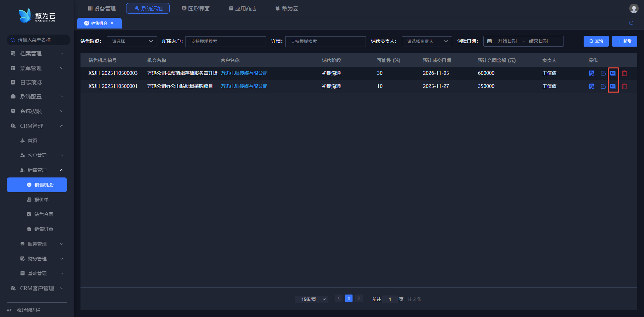The width and height of the screenshot is (644, 317).
Task: Click the refresh icon at top right
Action: point(631,23)
